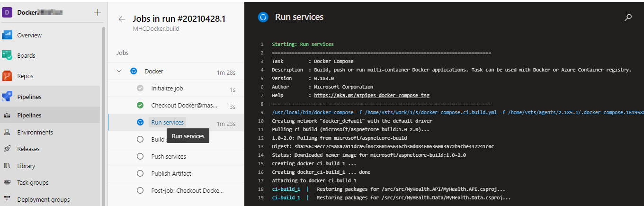Select Task groups in the sidebar
This screenshot has width=644, height=206.
(x=33, y=182)
